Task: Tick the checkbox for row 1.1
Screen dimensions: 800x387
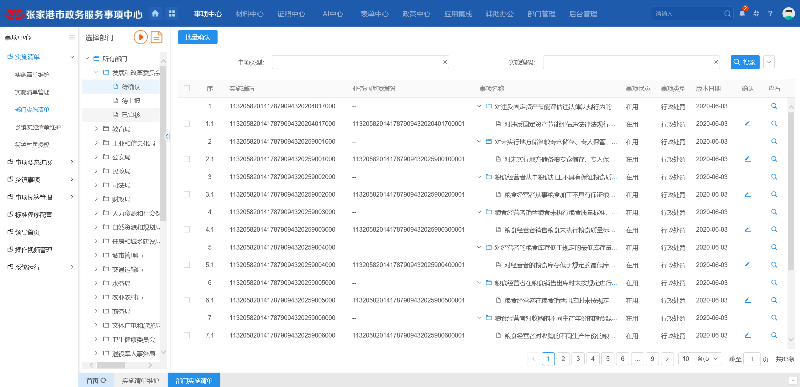Action: 187,123
